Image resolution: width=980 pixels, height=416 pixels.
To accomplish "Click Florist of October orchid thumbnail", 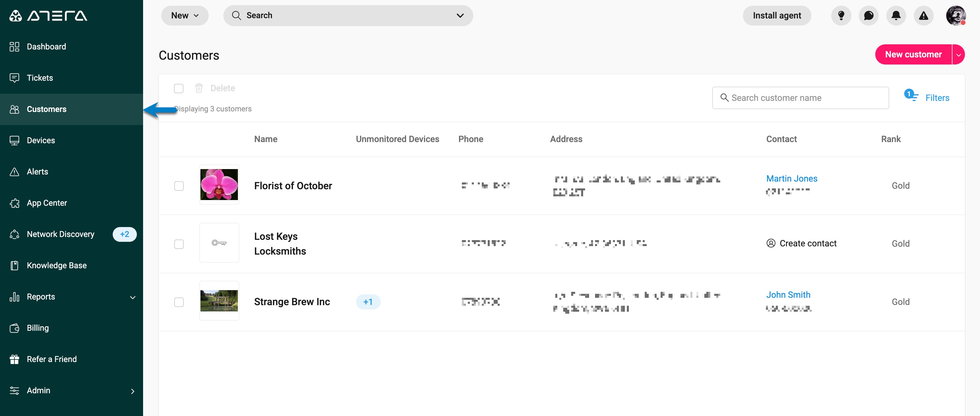I will pyautogui.click(x=219, y=184).
